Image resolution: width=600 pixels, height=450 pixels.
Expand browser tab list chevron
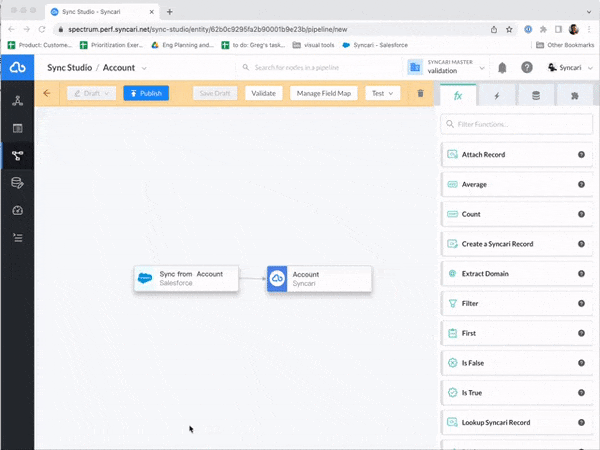click(x=589, y=12)
